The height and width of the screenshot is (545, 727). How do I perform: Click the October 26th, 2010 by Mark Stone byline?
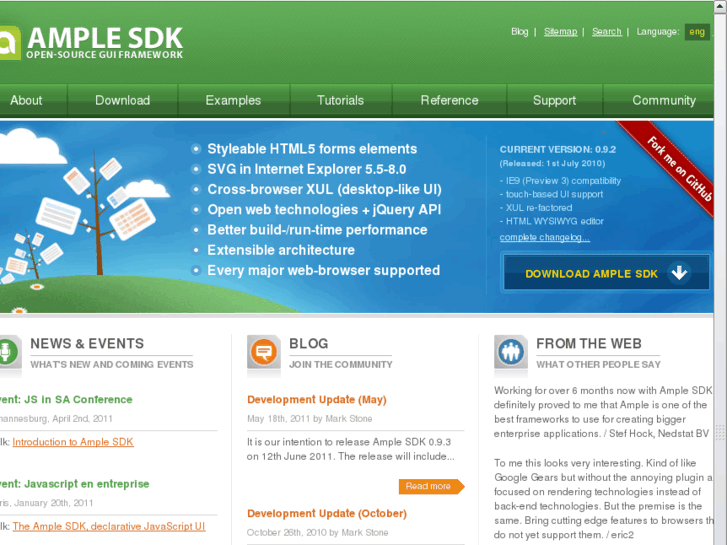(x=318, y=532)
